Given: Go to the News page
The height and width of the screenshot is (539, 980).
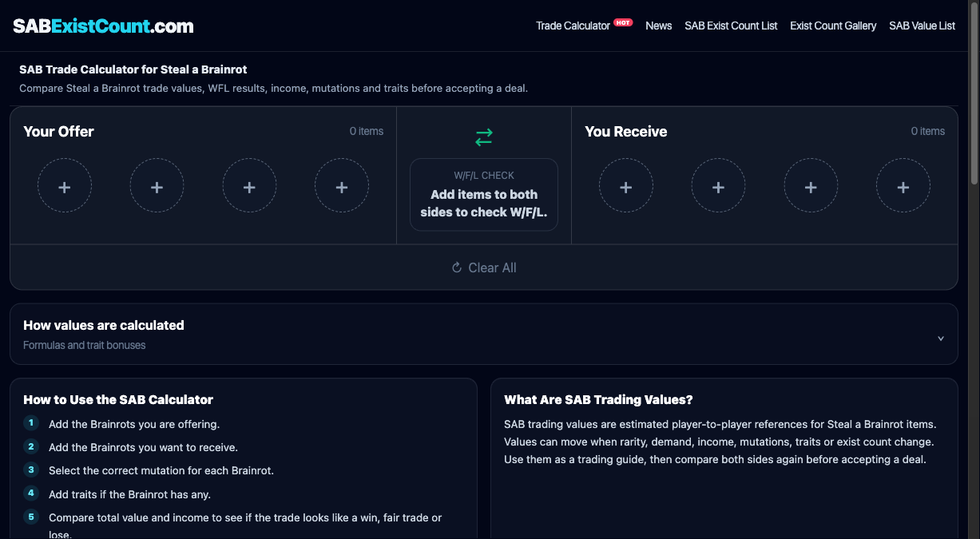Looking at the screenshot, I should click(658, 26).
